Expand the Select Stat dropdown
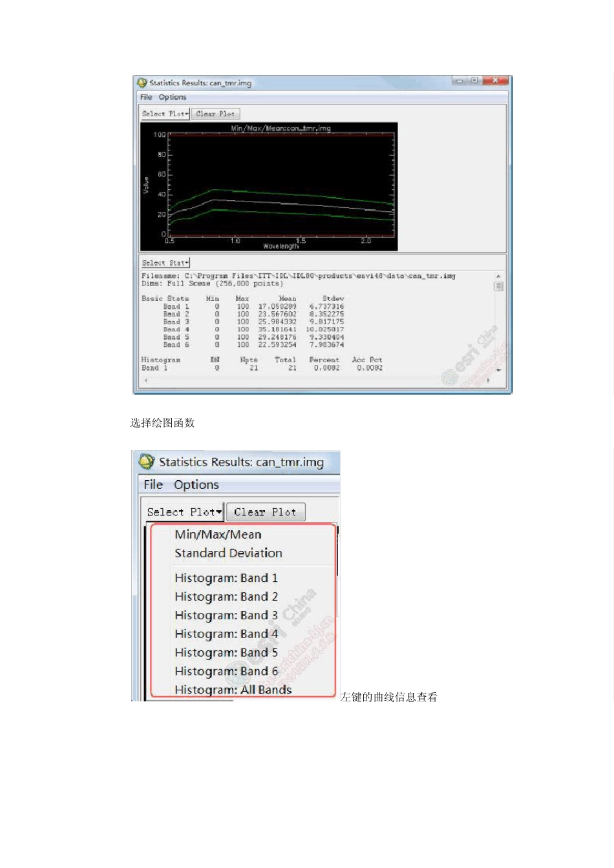 (165, 263)
